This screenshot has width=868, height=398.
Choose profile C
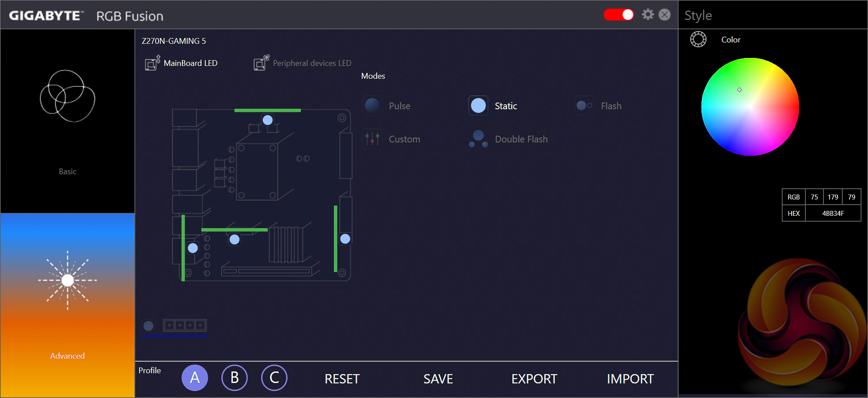(x=274, y=378)
